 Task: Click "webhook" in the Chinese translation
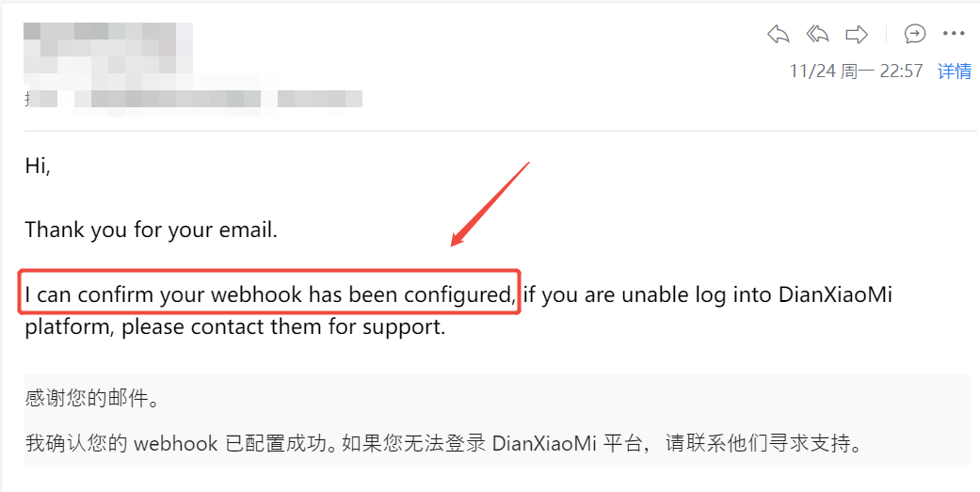coord(176,443)
